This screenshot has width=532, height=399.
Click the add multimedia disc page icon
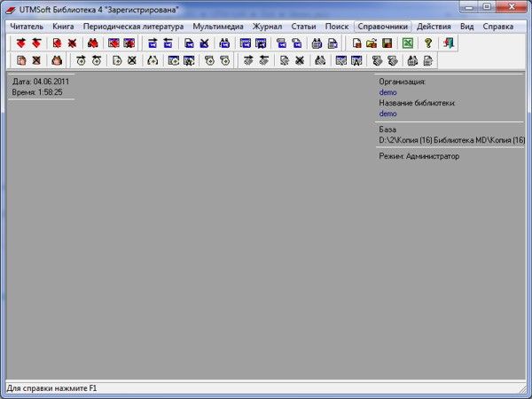(x=117, y=60)
